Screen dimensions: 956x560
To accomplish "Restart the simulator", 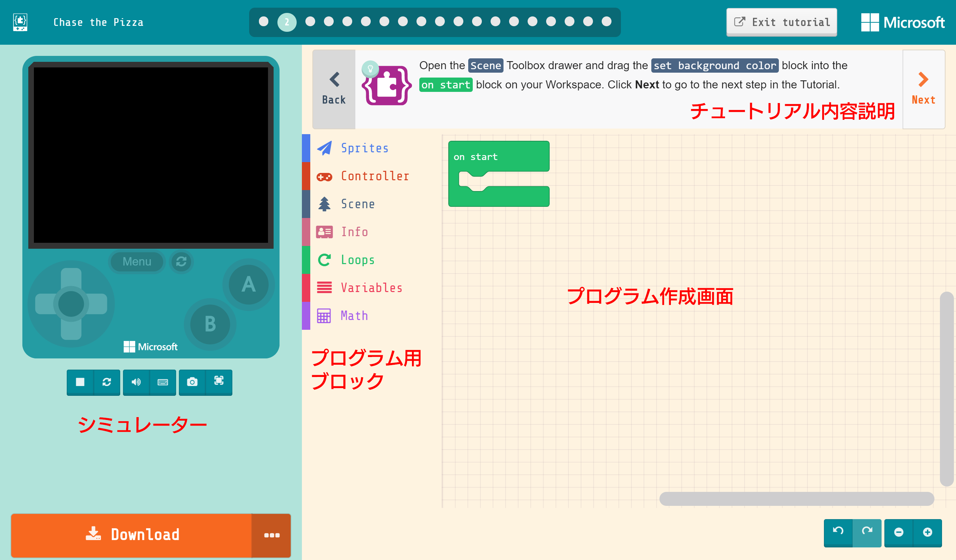I will [x=107, y=383].
